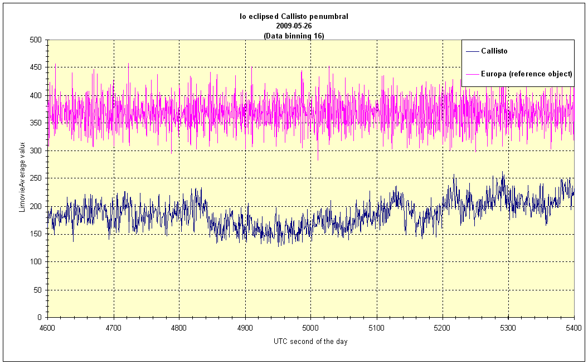588x364 pixels.
Task: Click the dark blue Callisto legend line
Action: (x=472, y=51)
